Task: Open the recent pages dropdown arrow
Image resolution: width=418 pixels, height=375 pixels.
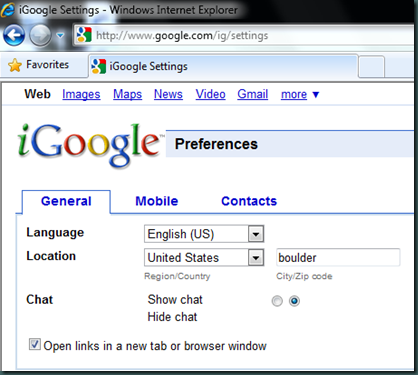Action: pos(60,35)
